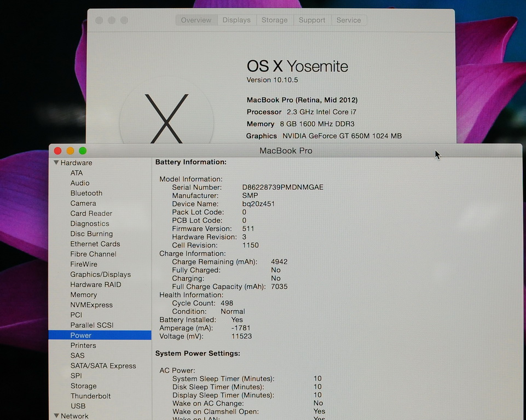Click MacBook Pro (Retina, Mid 2012) text
The image size is (526, 420).
[302, 100]
